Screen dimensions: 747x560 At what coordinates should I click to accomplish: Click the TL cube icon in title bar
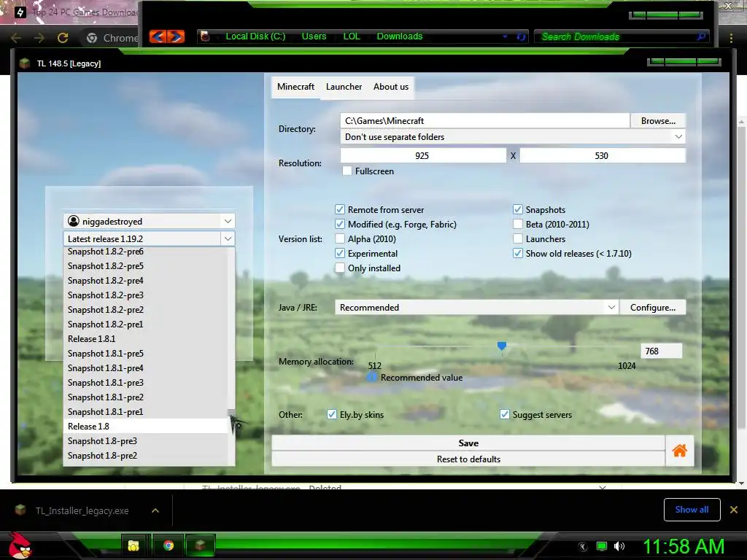coord(25,63)
